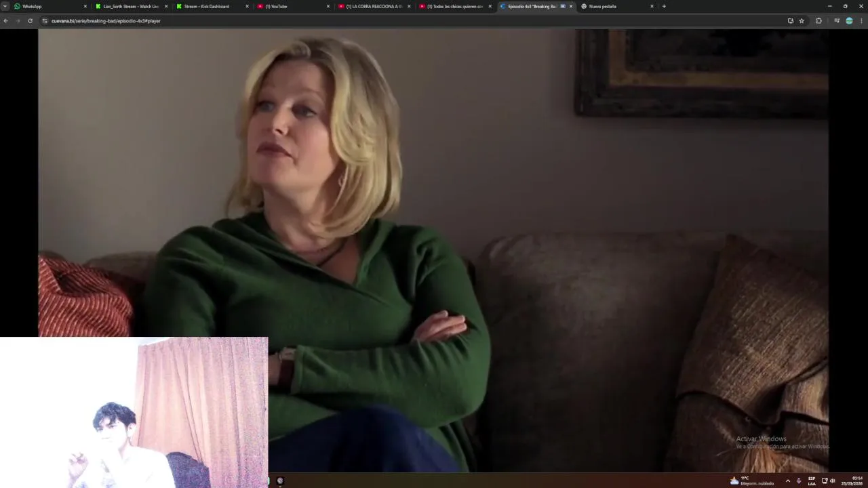The height and width of the screenshot is (488, 868).
Task: Open the Chrome three-dot menu
Action: [861, 21]
